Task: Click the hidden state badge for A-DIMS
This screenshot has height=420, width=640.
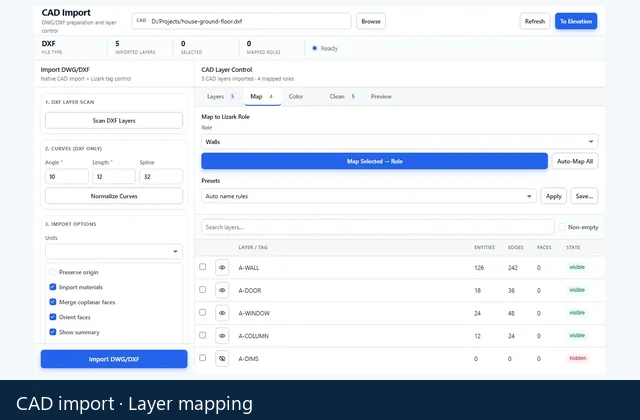Action: pos(578,358)
